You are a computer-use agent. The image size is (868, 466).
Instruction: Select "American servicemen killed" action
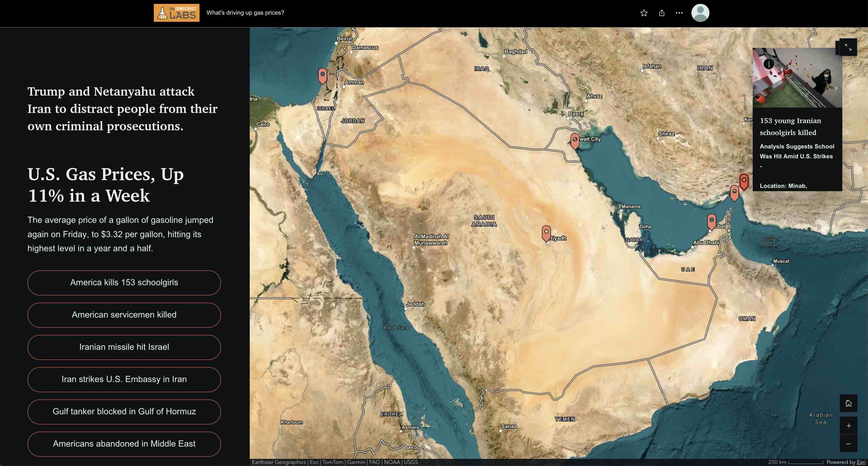coord(124,315)
